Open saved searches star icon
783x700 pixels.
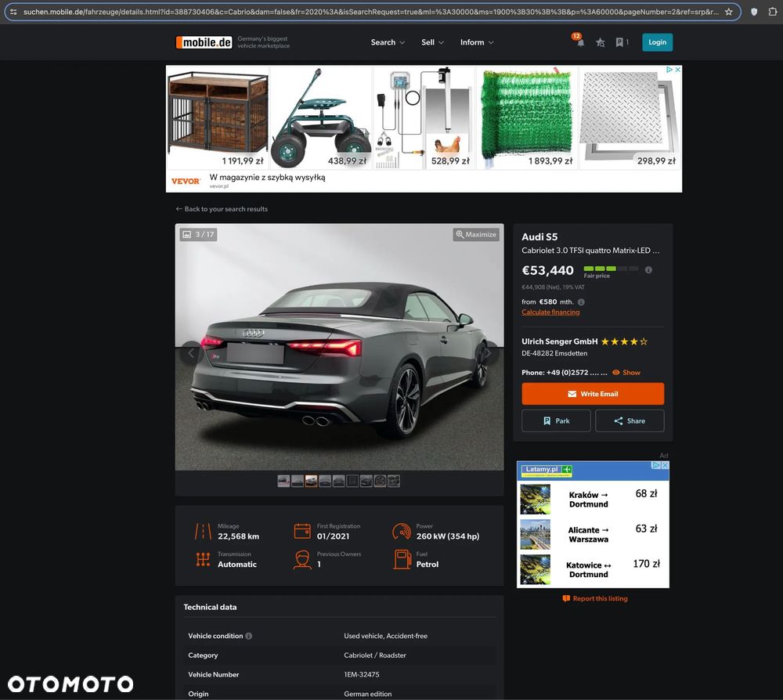(x=601, y=43)
